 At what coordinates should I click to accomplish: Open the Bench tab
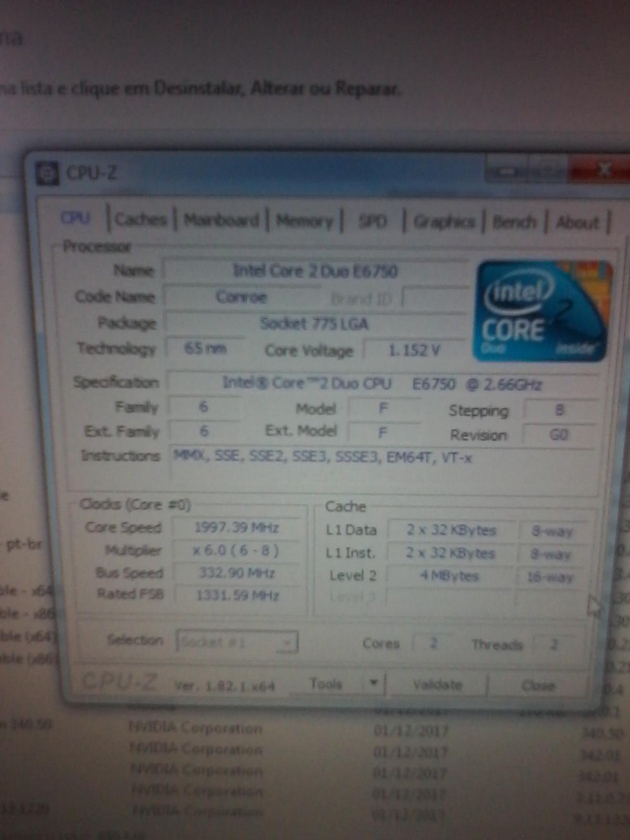pos(514,223)
